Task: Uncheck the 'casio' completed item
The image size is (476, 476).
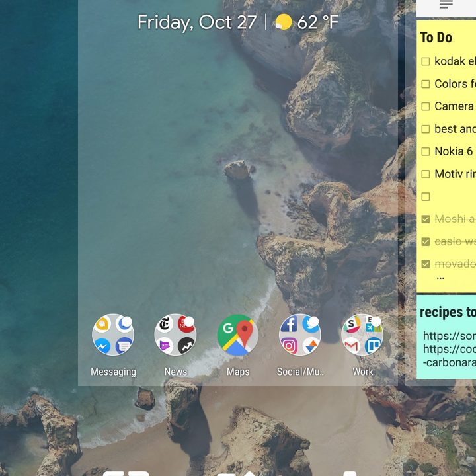Action: point(426,242)
